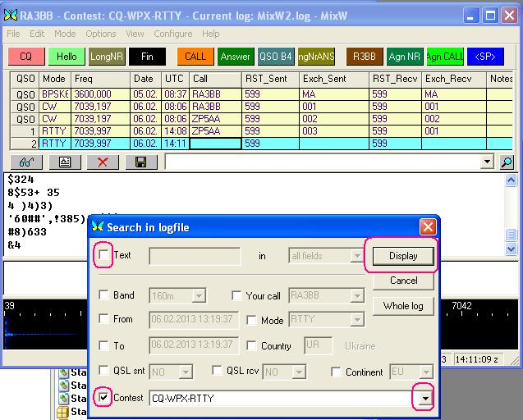The height and width of the screenshot is (420, 523).
Task: Tick the Band filter checkbox
Action: [x=104, y=295]
